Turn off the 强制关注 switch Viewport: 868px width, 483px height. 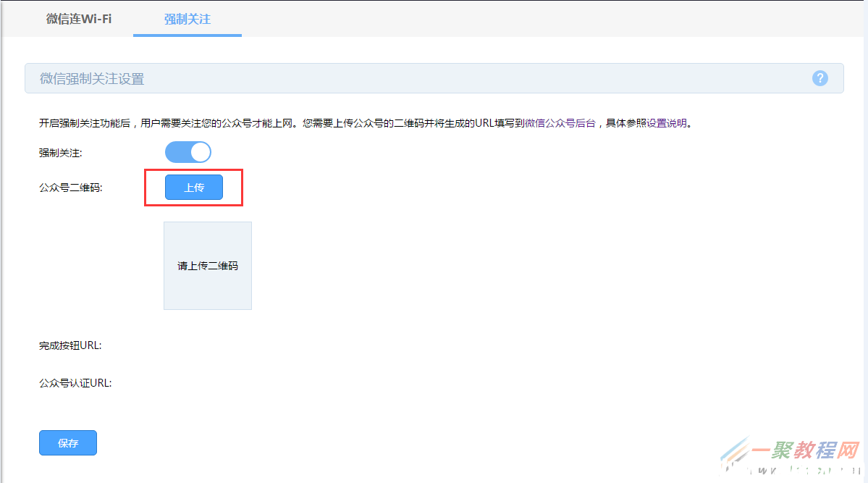pyautogui.click(x=188, y=152)
